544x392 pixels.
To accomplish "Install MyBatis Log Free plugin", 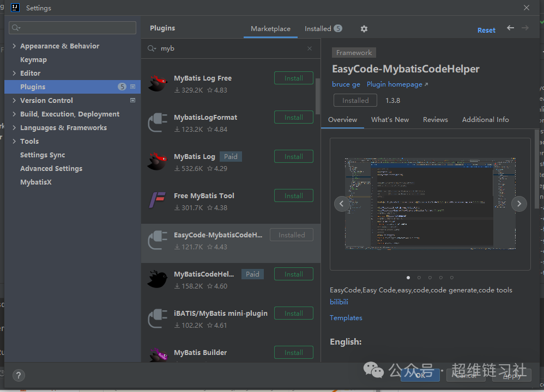I will [293, 78].
